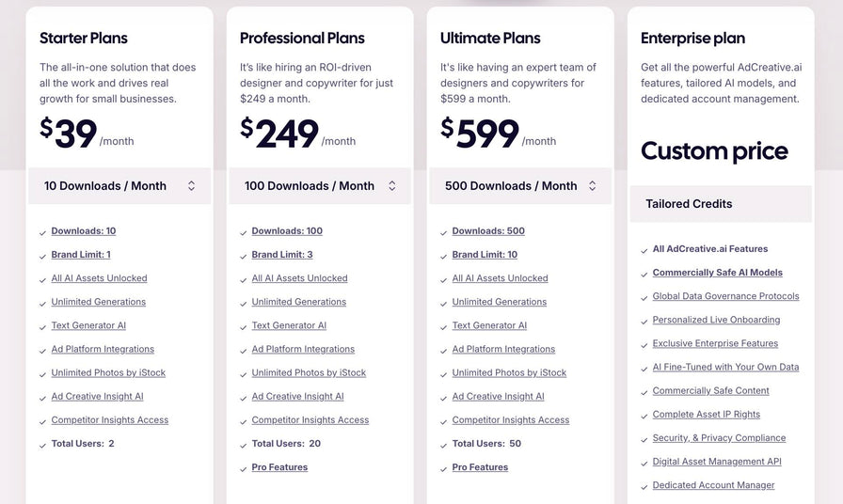Open Starter plan Text Generator AI link
This screenshot has width=843, height=504.
click(88, 325)
